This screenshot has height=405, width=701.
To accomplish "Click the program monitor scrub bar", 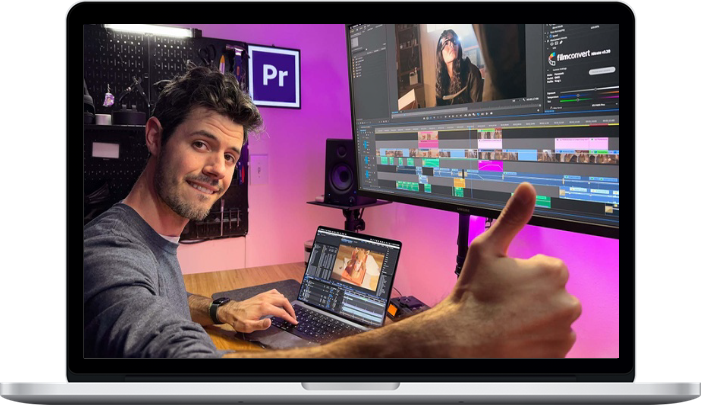I will (465, 109).
